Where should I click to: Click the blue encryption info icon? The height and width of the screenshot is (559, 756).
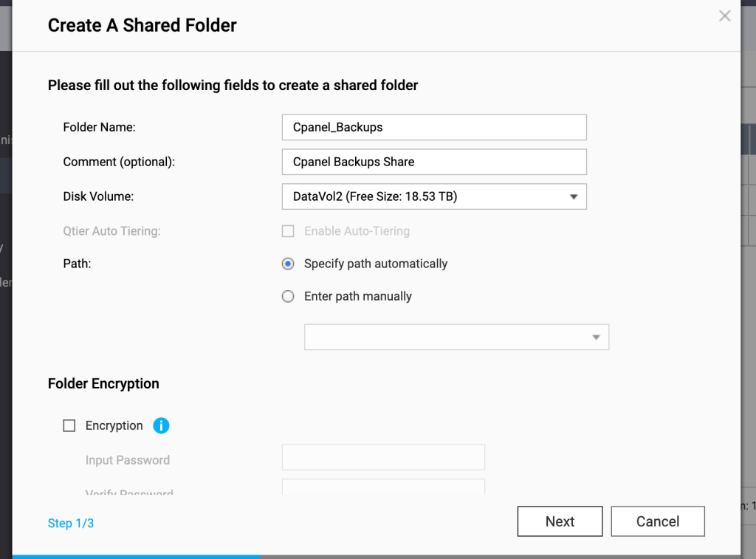[161, 425]
